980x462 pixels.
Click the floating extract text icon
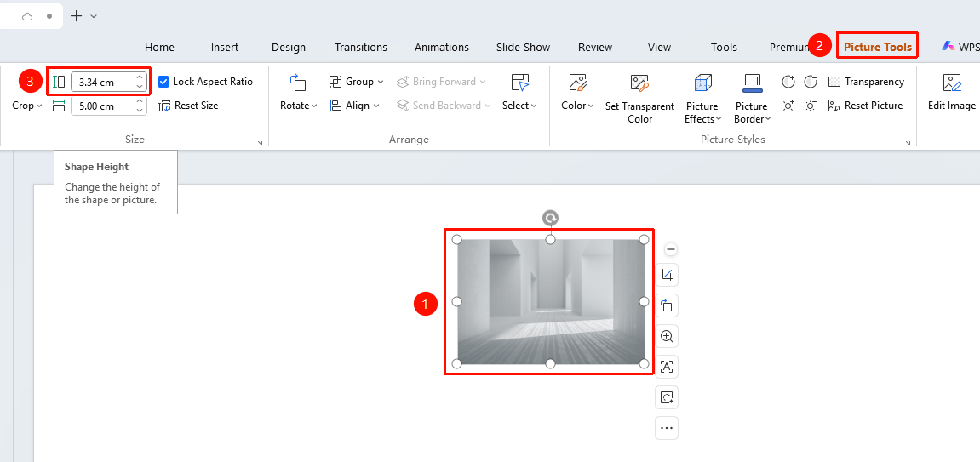click(x=667, y=367)
